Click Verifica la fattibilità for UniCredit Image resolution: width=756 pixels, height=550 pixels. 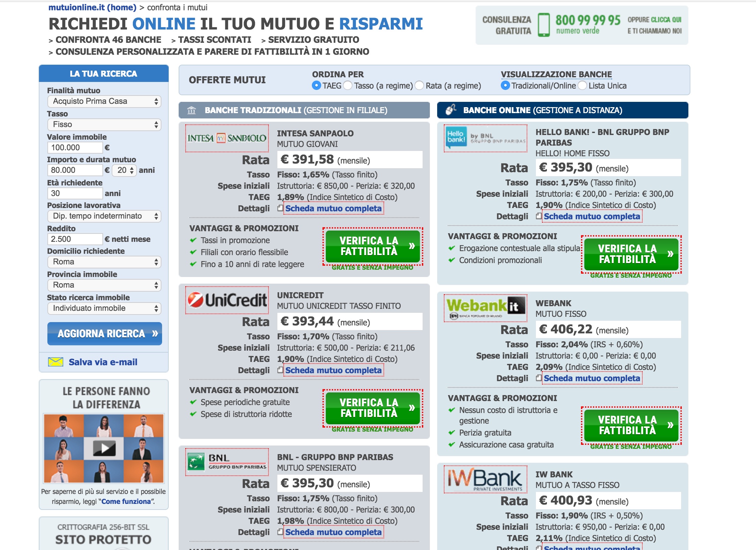click(x=373, y=408)
